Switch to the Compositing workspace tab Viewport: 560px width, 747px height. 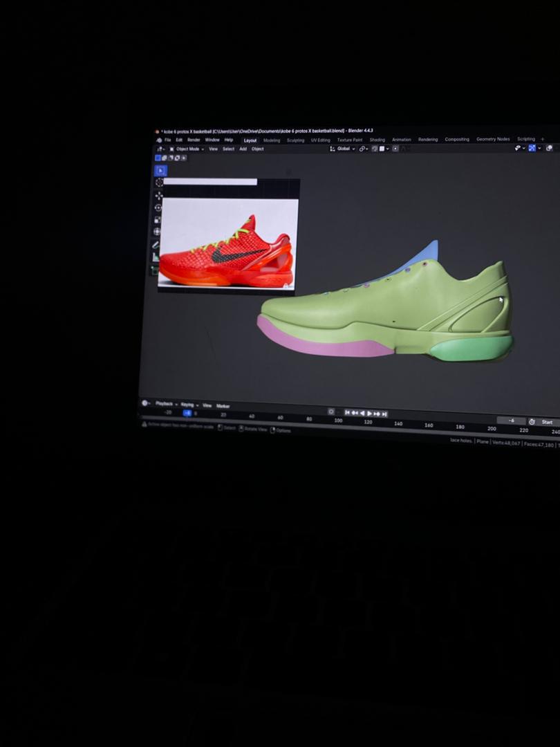(457, 140)
